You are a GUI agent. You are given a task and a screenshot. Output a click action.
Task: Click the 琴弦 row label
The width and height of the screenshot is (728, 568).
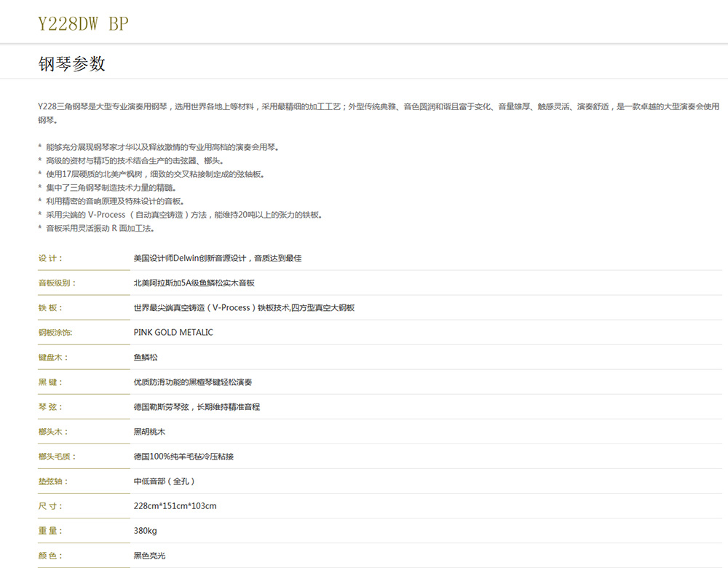(50, 407)
